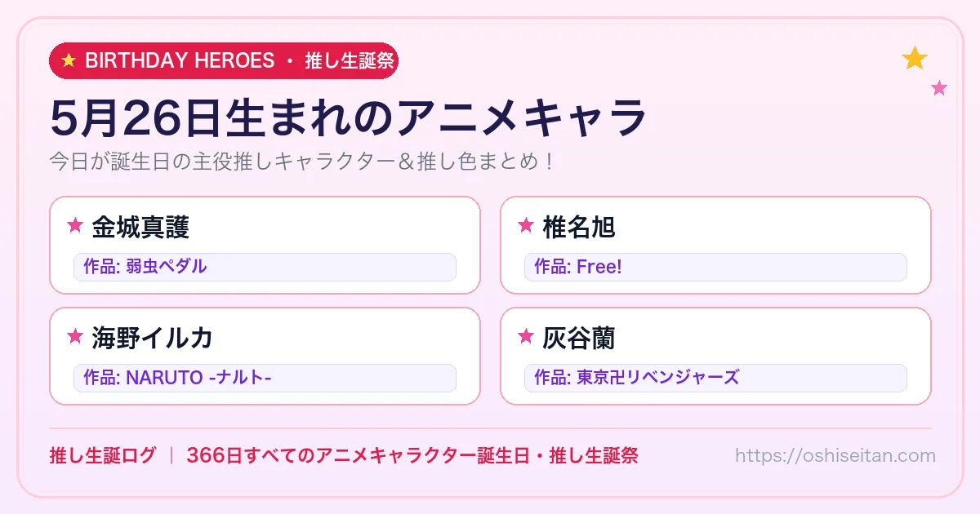Click the 海野イルカ character name
Image resolution: width=980 pixels, height=514 pixels.
point(153,337)
